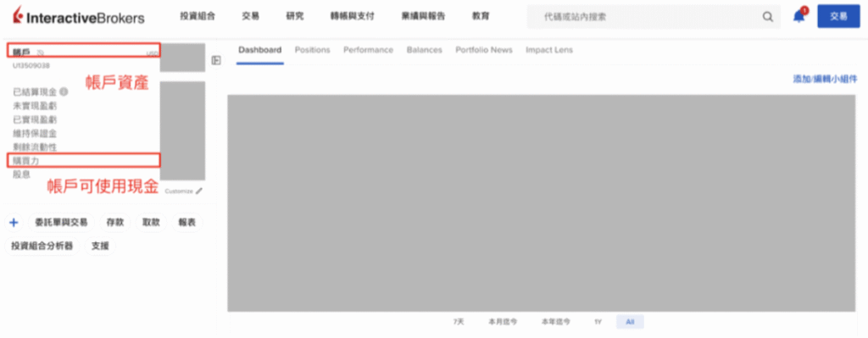
Task: Click the 維持保證金 row label
Action: coord(34,133)
